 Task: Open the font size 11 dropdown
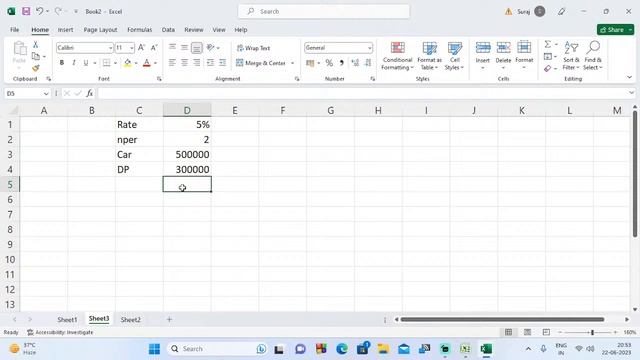[131, 48]
